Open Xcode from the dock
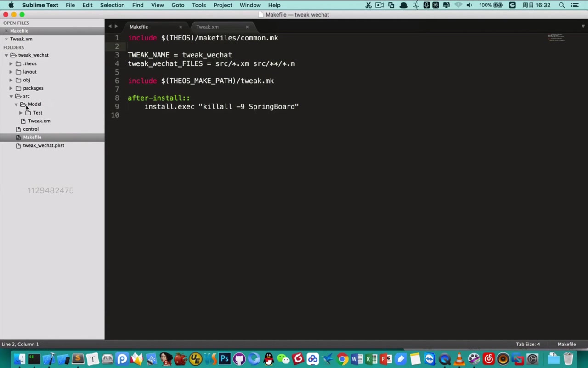The height and width of the screenshot is (368, 588). (49, 359)
